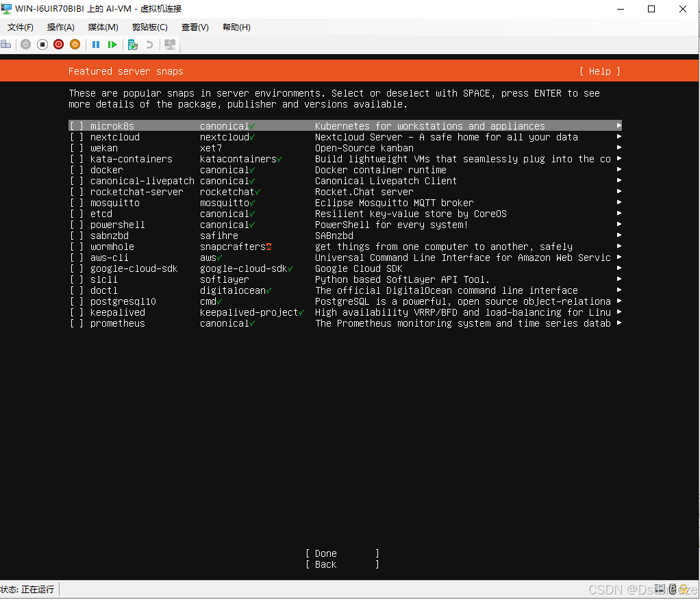Expand the keepalived row details arrow
Screen dimensions: 700x602
(618, 312)
